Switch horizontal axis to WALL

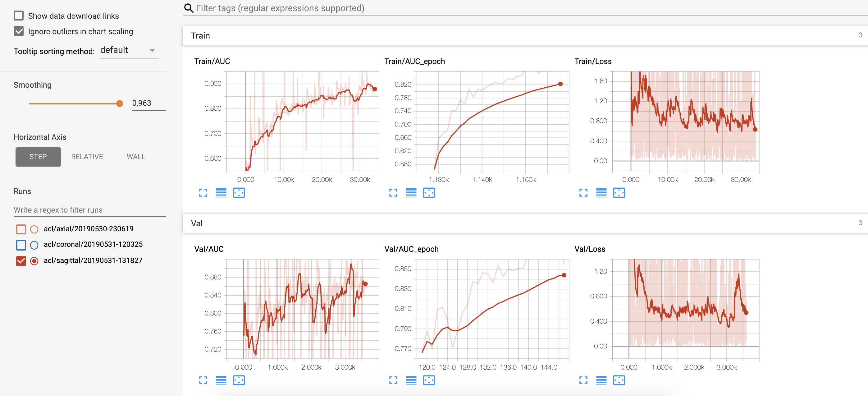[x=136, y=157]
